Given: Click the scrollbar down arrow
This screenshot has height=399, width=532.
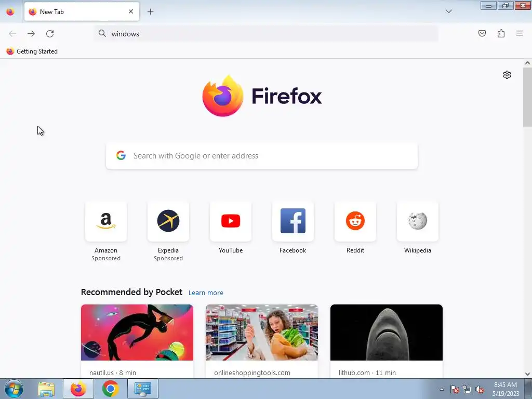Looking at the screenshot, I should (527, 374).
